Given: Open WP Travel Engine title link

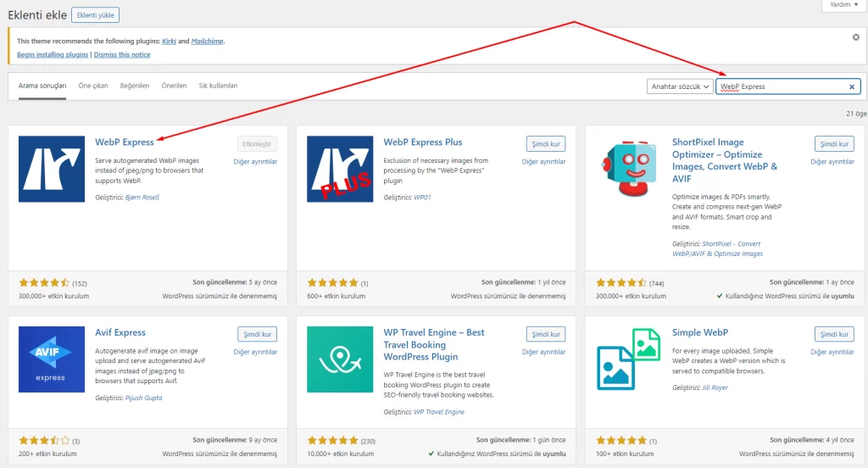Looking at the screenshot, I should click(x=434, y=344).
